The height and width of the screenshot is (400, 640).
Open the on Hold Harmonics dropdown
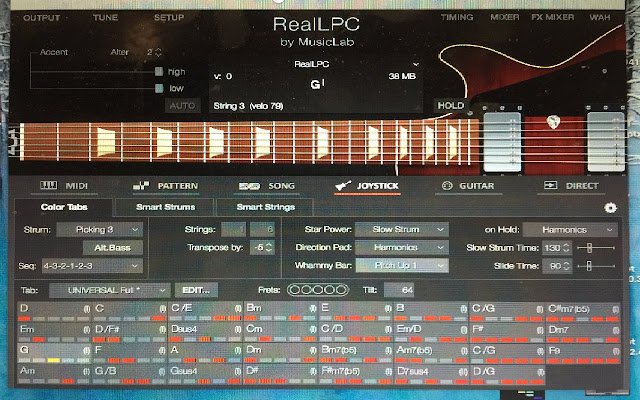pos(570,230)
